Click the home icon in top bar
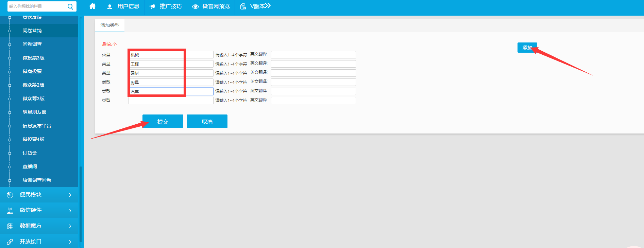644x248 pixels. click(92, 6)
